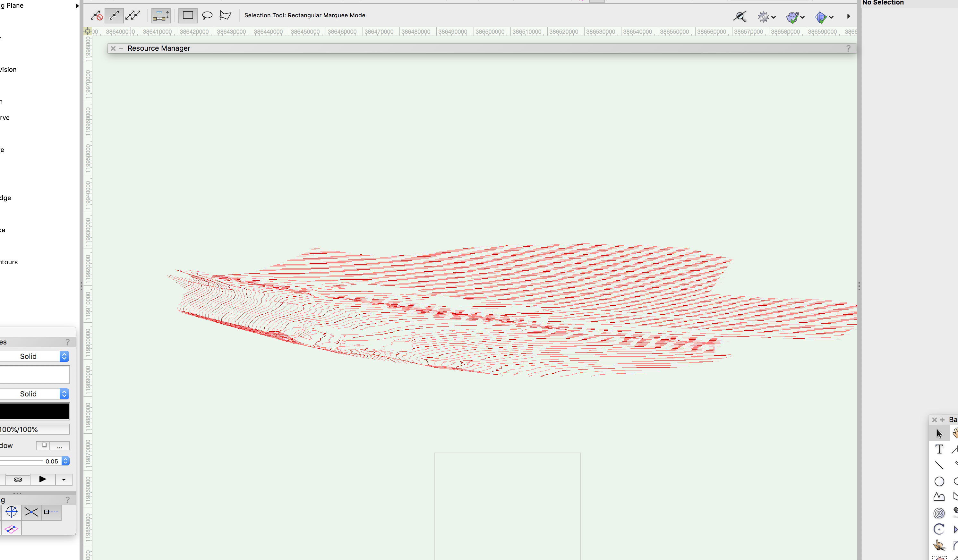Toggle Snap to Intersection in snapping palette
This screenshot has height=560, width=958.
click(x=31, y=512)
